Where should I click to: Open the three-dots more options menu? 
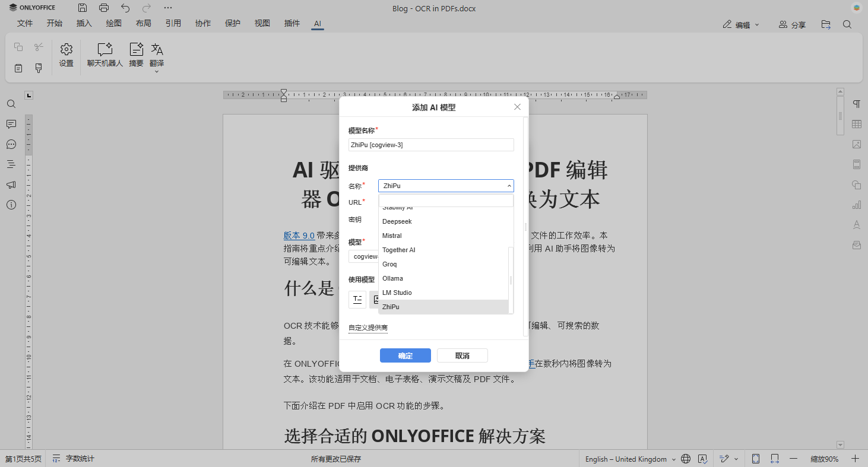(x=168, y=8)
